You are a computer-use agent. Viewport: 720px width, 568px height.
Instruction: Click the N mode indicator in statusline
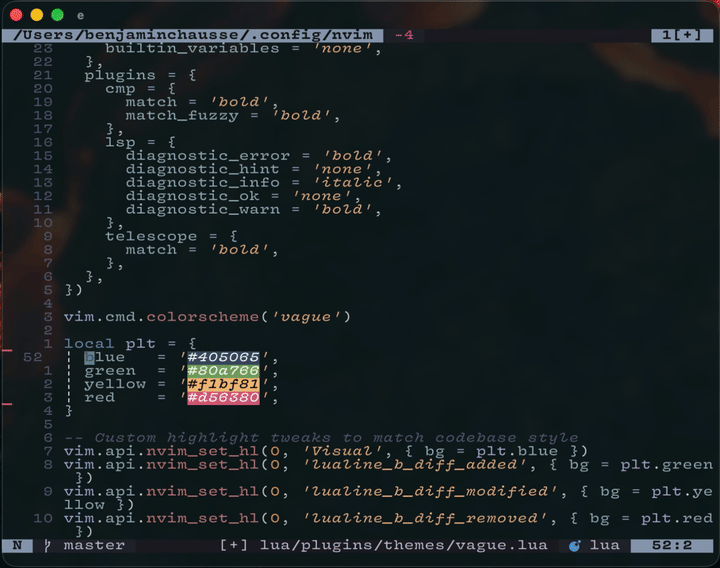pyautogui.click(x=17, y=546)
